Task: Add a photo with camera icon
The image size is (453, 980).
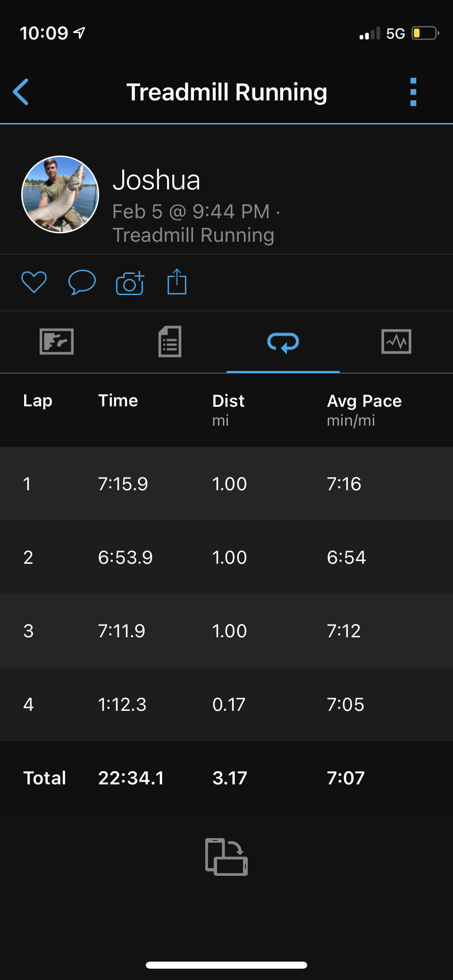Action: point(130,283)
